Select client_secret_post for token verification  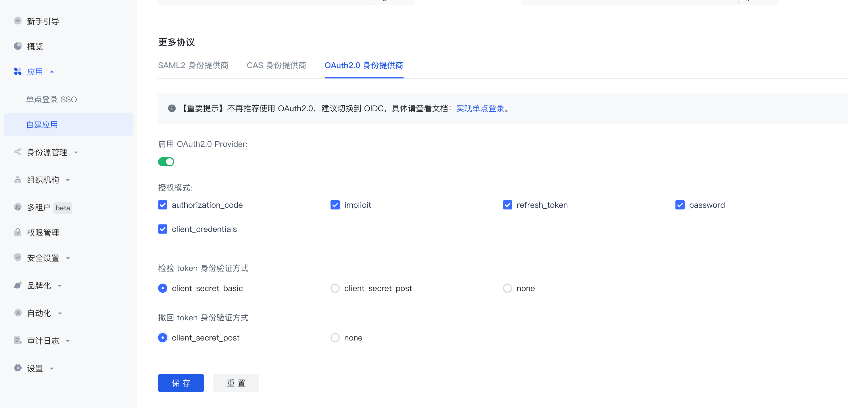[335, 288]
